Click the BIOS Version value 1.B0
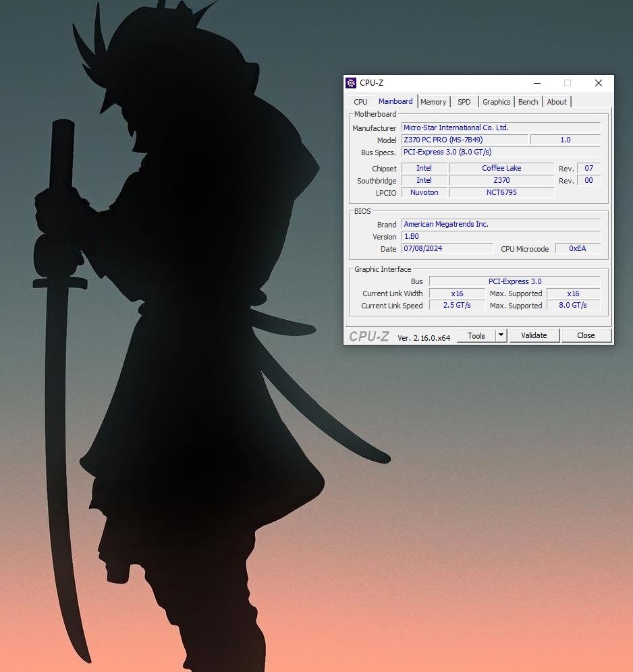The height and width of the screenshot is (672, 633). [x=501, y=236]
